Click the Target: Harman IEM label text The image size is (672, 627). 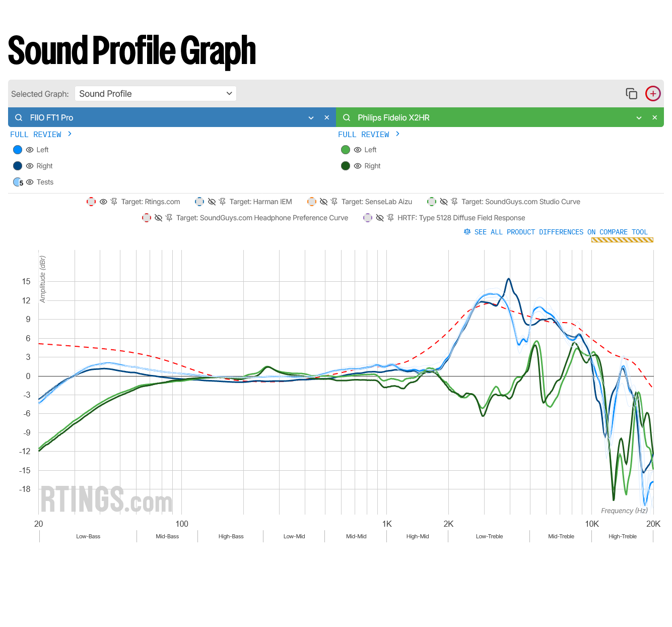coord(260,202)
